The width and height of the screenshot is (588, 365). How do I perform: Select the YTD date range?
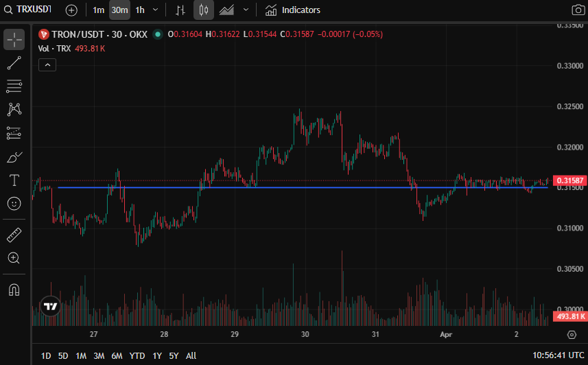point(137,355)
